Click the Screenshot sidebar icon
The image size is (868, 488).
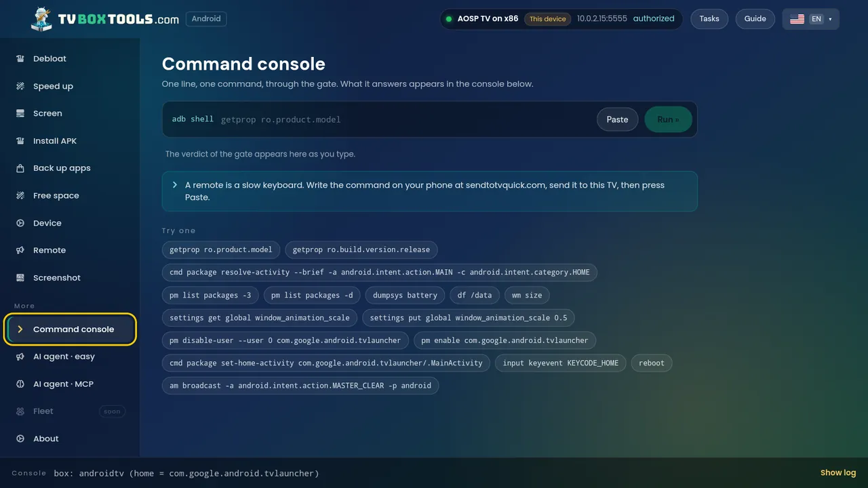coord(20,278)
